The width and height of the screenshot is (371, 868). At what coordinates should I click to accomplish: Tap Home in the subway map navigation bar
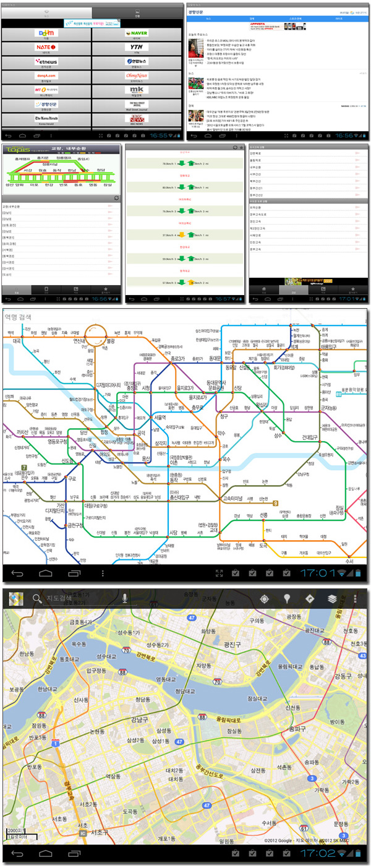(46, 573)
